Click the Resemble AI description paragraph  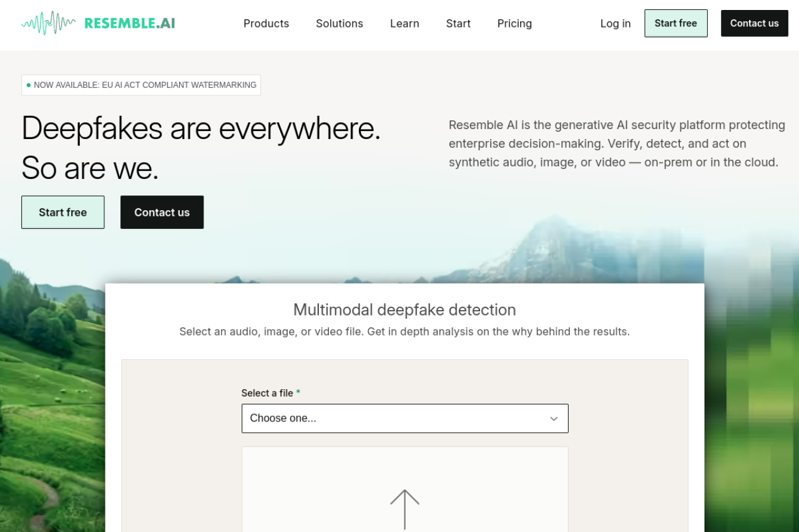[617, 143]
